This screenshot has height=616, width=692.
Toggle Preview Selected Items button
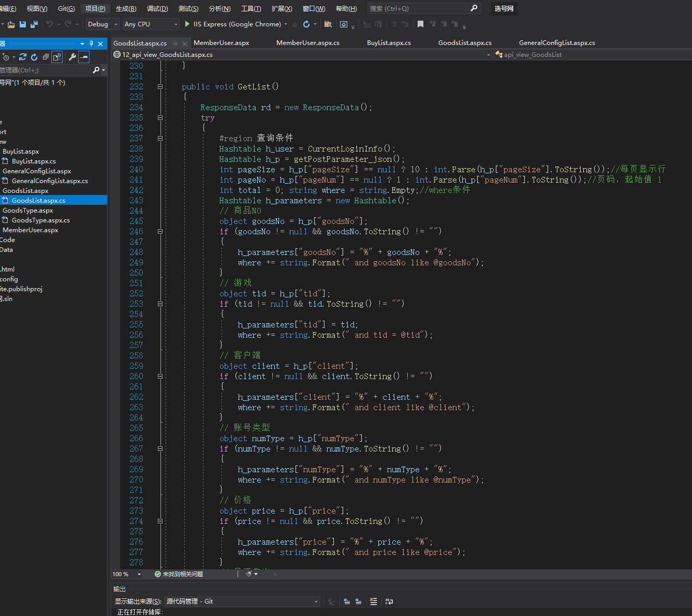84,57
